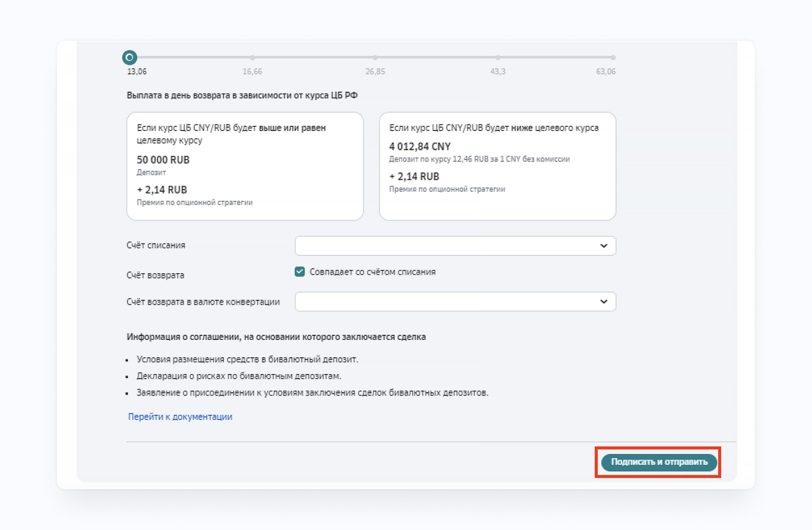Open the Счёт списания dropdown
812x530 pixels.
pos(455,246)
